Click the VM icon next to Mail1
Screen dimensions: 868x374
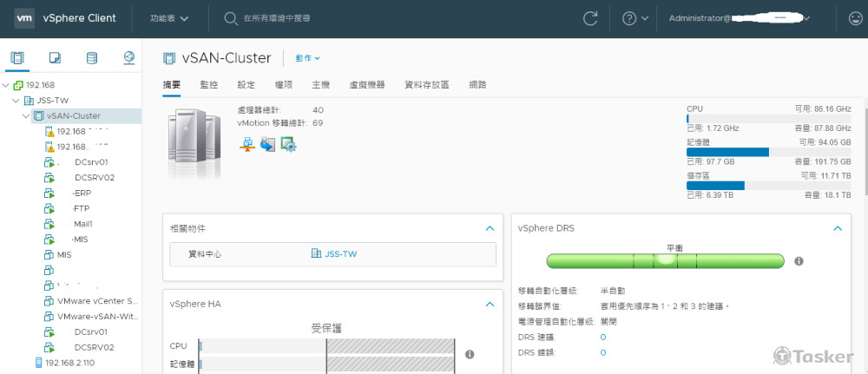pos(49,224)
